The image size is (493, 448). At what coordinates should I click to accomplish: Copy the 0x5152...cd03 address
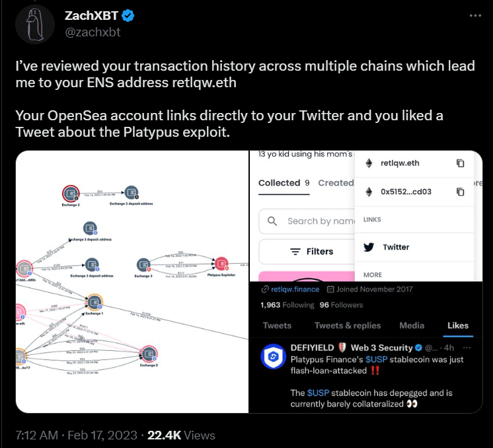click(x=461, y=192)
